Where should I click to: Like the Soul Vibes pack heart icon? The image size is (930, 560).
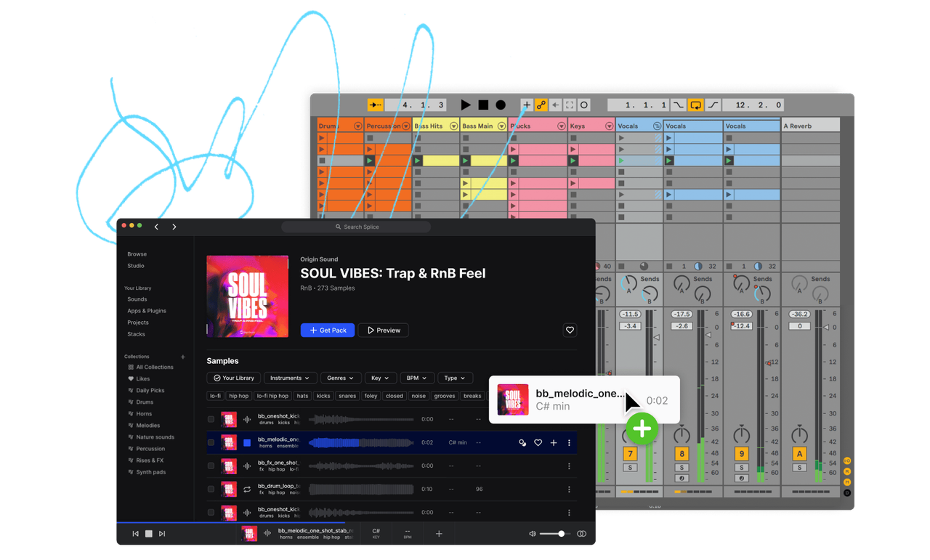tap(570, 330)
